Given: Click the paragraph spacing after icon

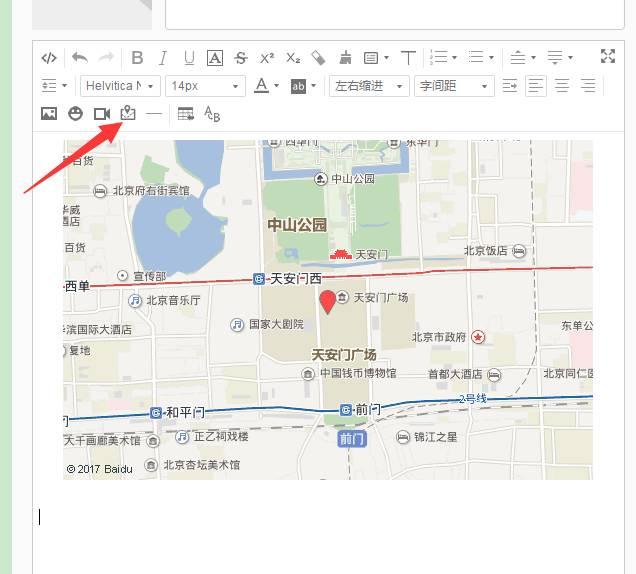Looking at the screenshot, I should tap(555, 57).
